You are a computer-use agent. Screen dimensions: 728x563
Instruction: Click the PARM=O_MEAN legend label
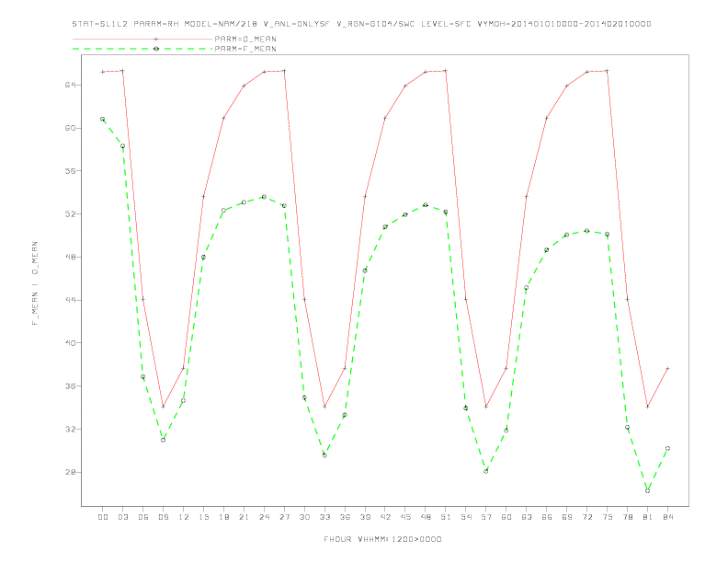[245, 39]
